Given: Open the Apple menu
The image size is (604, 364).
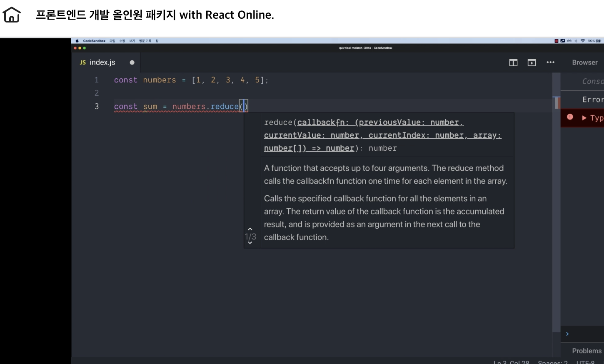Looking at the screenshot, I should [x=77, y=41].
